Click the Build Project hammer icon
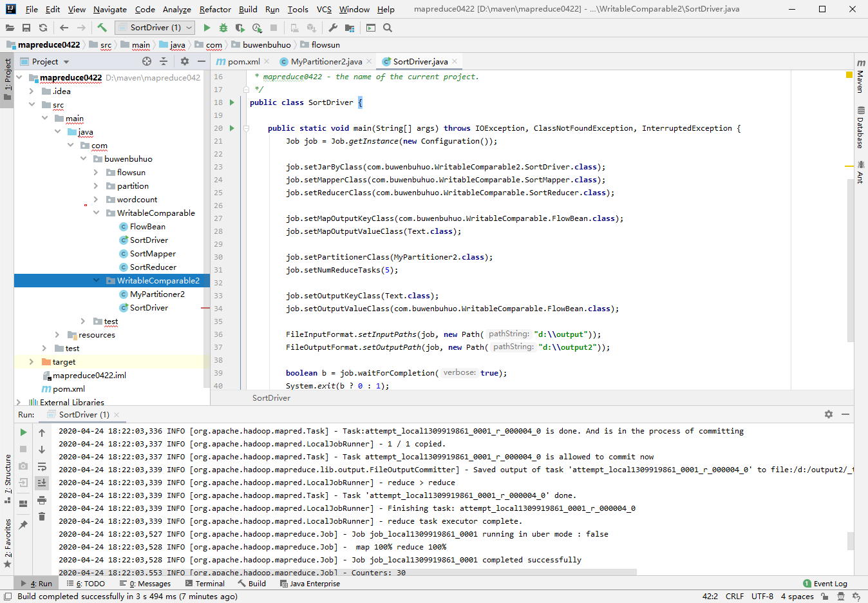This screenshot has width=868, height=603. click(102, 28)
